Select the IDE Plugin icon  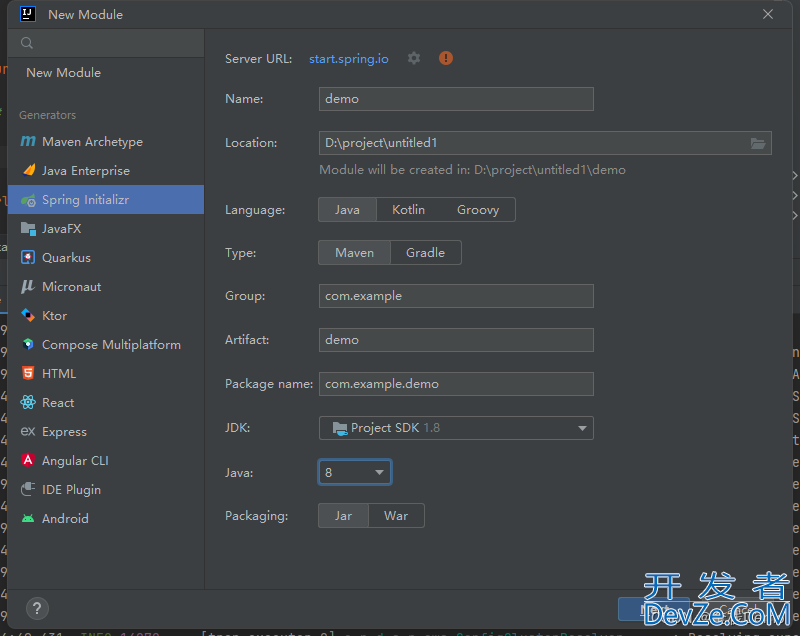tap(28, 490)
